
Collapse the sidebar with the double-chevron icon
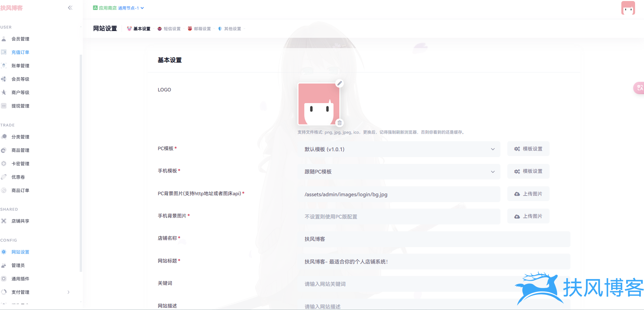click(70, 8)
